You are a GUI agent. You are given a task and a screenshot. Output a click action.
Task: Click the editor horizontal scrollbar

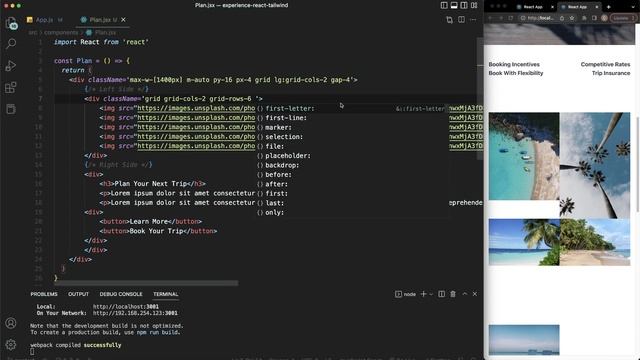146,283
